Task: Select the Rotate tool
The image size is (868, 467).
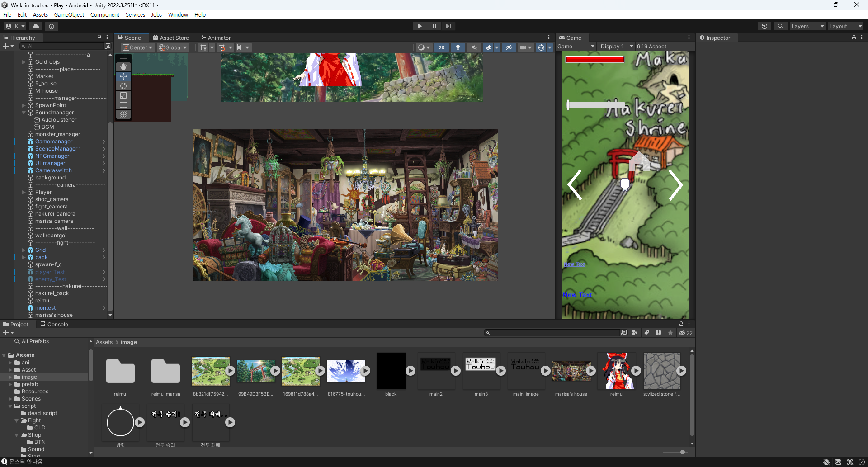Action: [123, 86]
